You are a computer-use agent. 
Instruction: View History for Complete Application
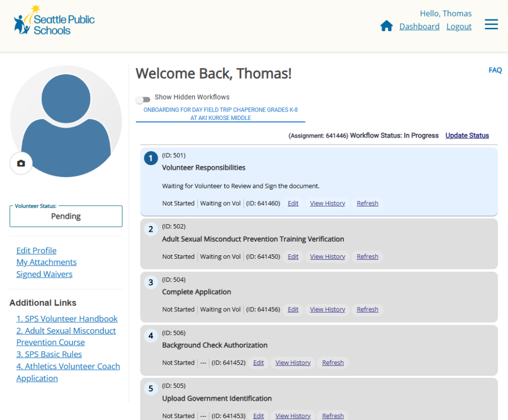click(327, 309)
